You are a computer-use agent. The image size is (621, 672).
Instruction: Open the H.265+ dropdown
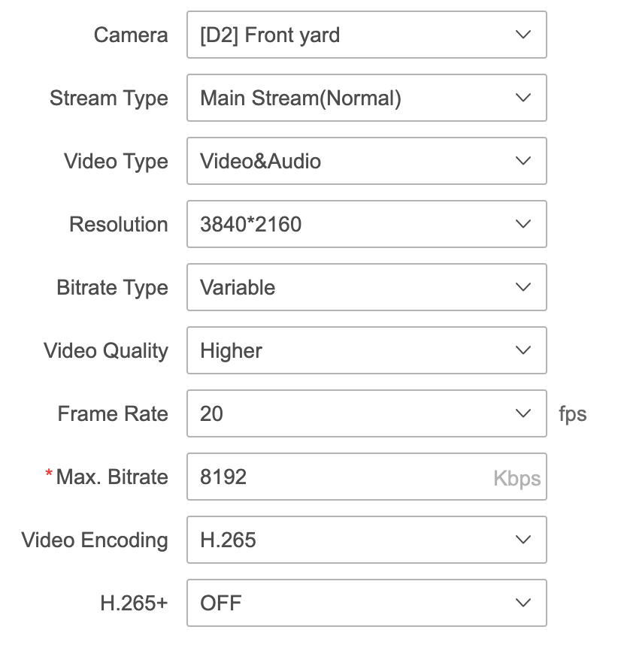tap(366, 603)
